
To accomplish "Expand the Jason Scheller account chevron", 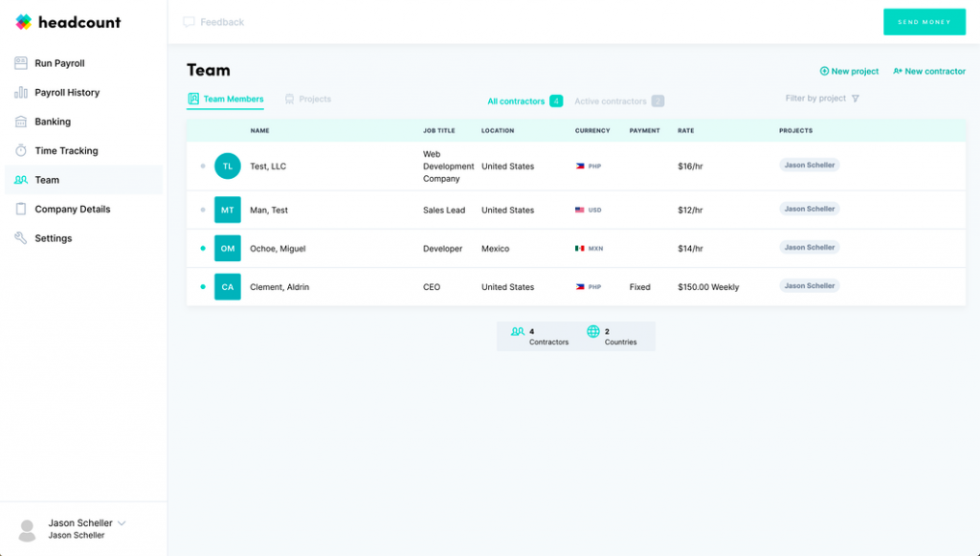I will tap(122, 523).
